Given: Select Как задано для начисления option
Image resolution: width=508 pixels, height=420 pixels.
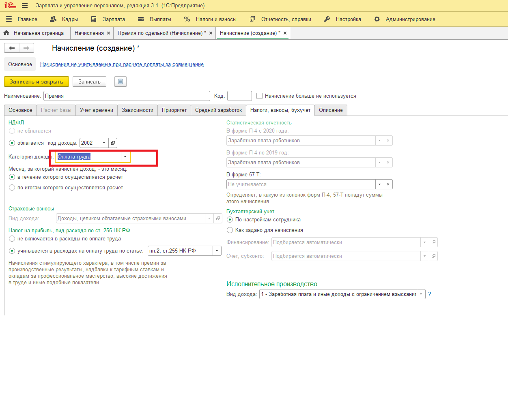Looking at the screenshot, I should tap(230, 230).
